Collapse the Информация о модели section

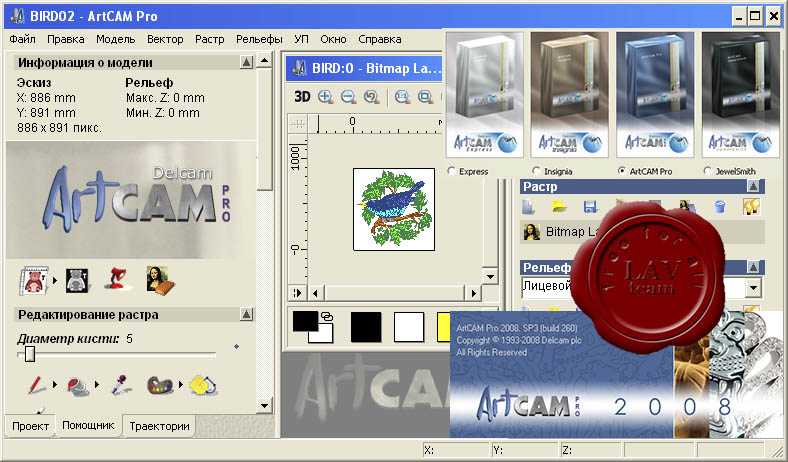[x=246, y=62]
